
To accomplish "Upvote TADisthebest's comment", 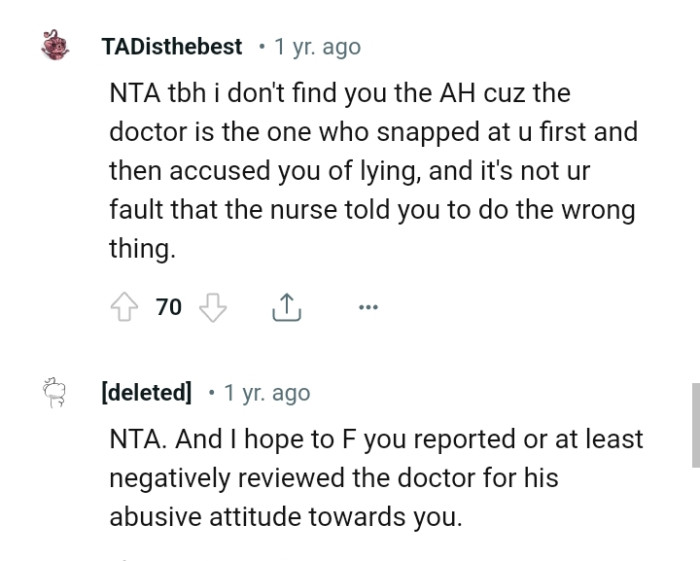I will tap(126, 308).
